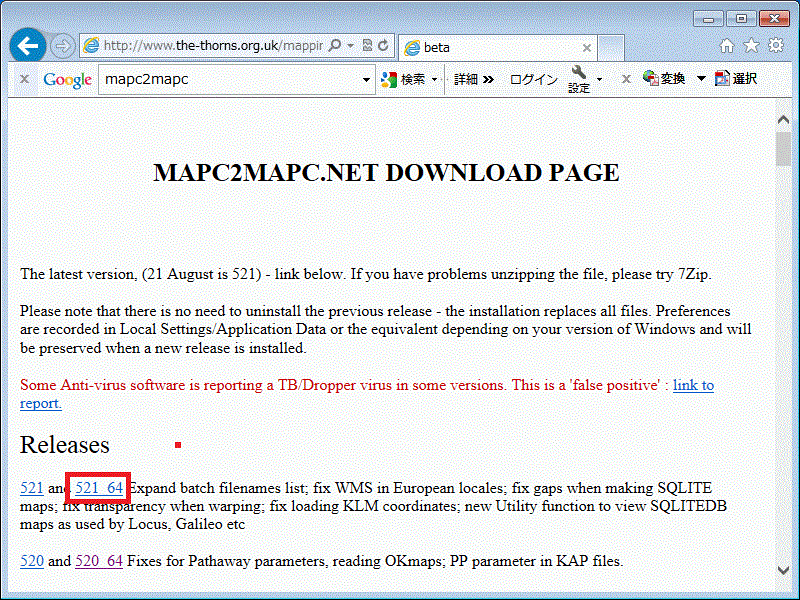Open the 520 release link

(32, 561)
